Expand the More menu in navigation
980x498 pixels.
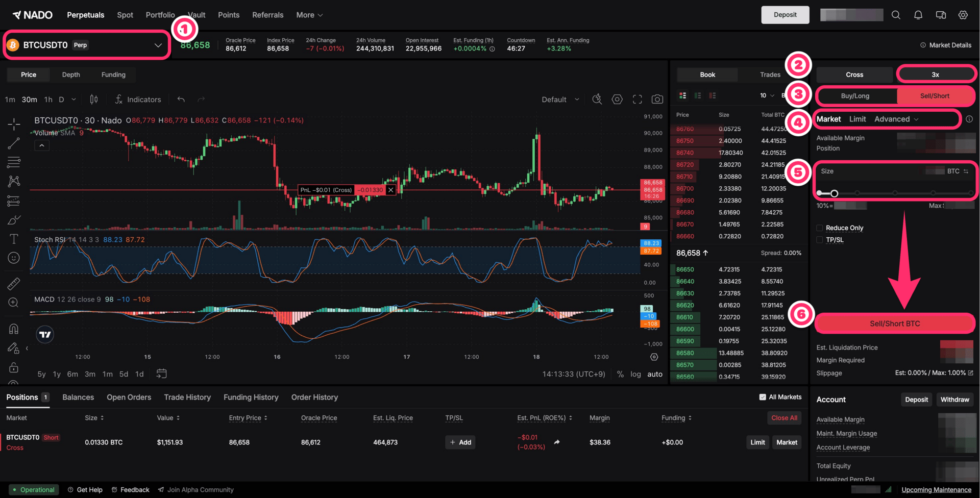(x=309, y=15)
